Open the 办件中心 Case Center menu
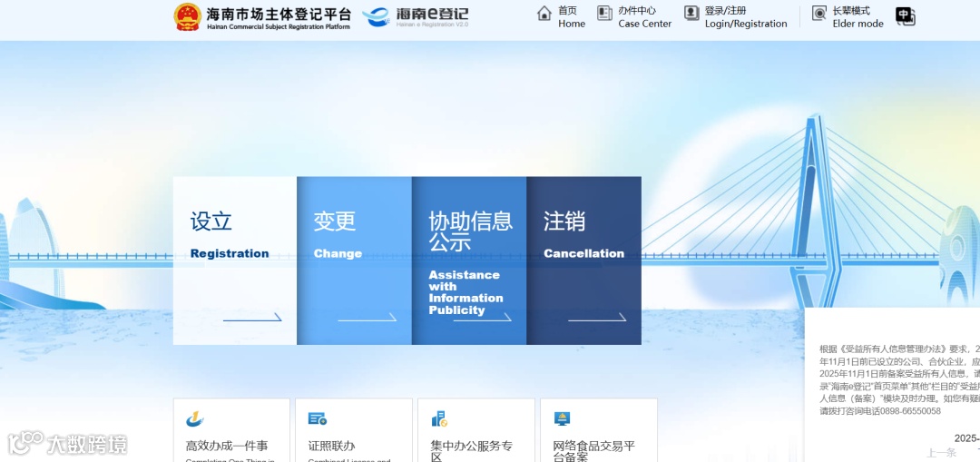 [x=634, y=17]
